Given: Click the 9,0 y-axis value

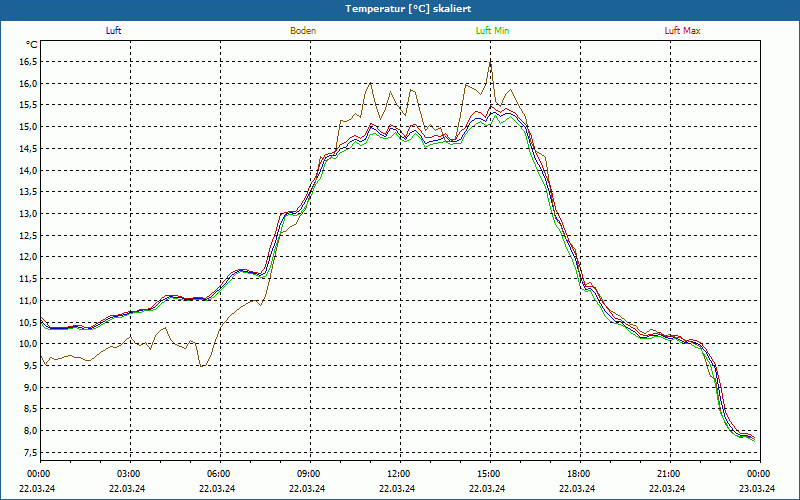Looking at the screenshot, I should (30, 388).
